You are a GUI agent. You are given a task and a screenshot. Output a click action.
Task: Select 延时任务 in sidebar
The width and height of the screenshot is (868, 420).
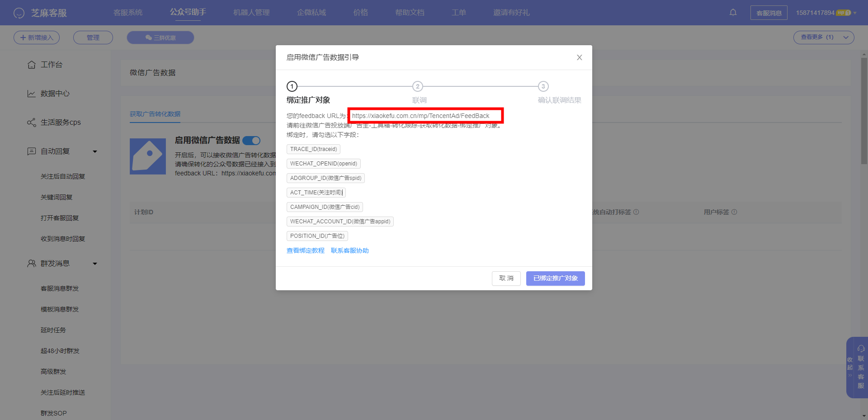point(53,330)
